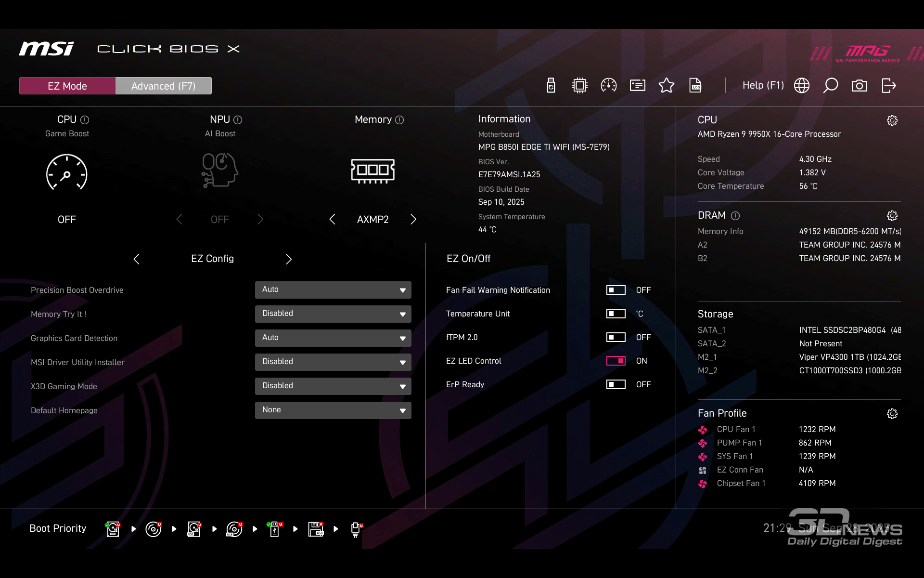
Task: Disable the EZ LED Control switch
Action: coord(616,361)
